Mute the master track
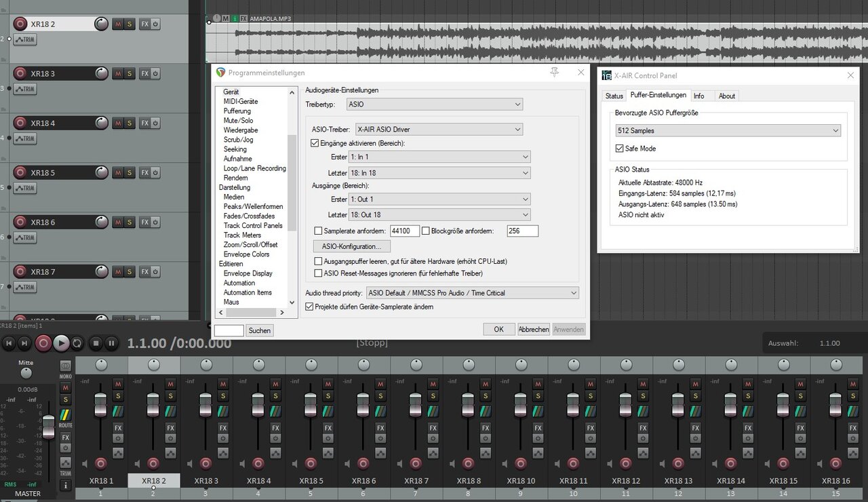Viewport: 868px width, 502px height. click(x=66, y=387)
